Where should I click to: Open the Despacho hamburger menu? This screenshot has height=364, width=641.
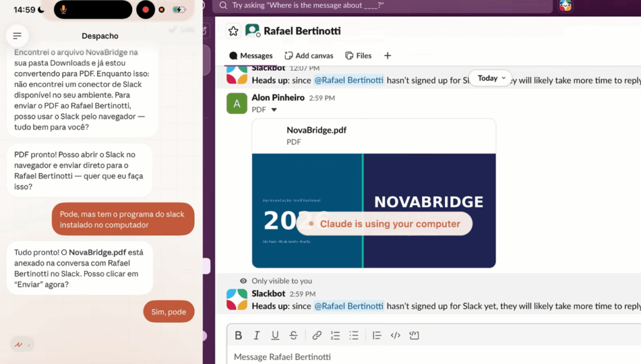tap(17, 36)
